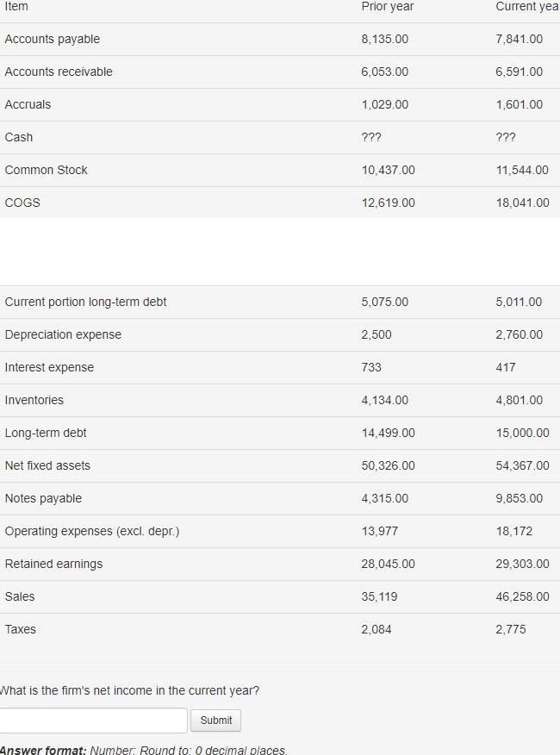This screenshot has width=560, height=755.
Task: Select the Accounts payable row label
Action: point(52,39)
